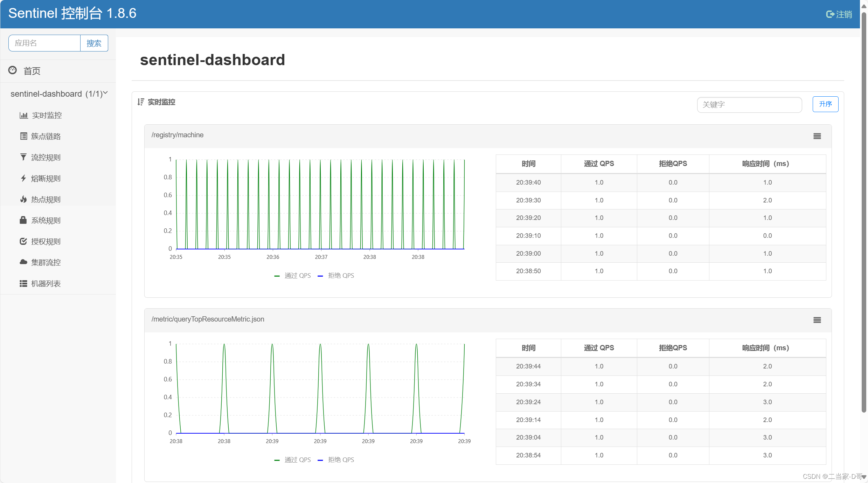Select the 20:39:10 time cell
The height and width of the screenshot is (483, 868).
click(528, 236)
